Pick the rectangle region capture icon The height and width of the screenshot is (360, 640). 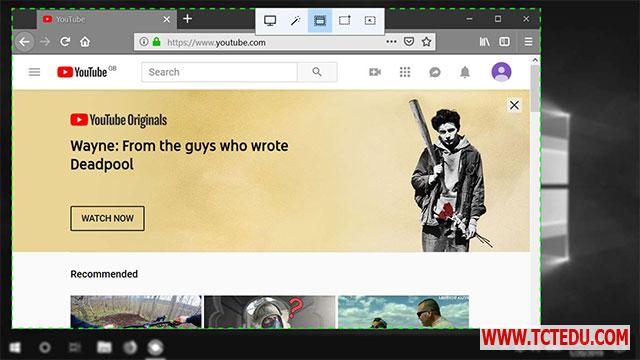click(x=345, y=20)
